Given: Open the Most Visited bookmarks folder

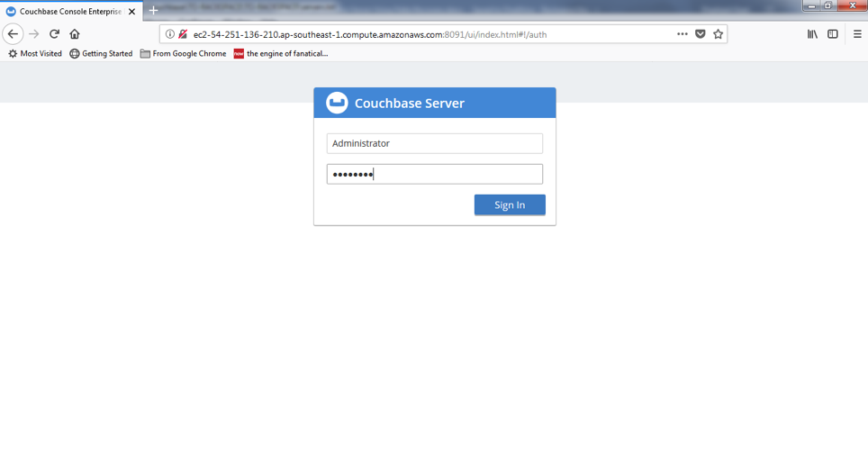Looking at the screenshot, I should coord(35,54).
